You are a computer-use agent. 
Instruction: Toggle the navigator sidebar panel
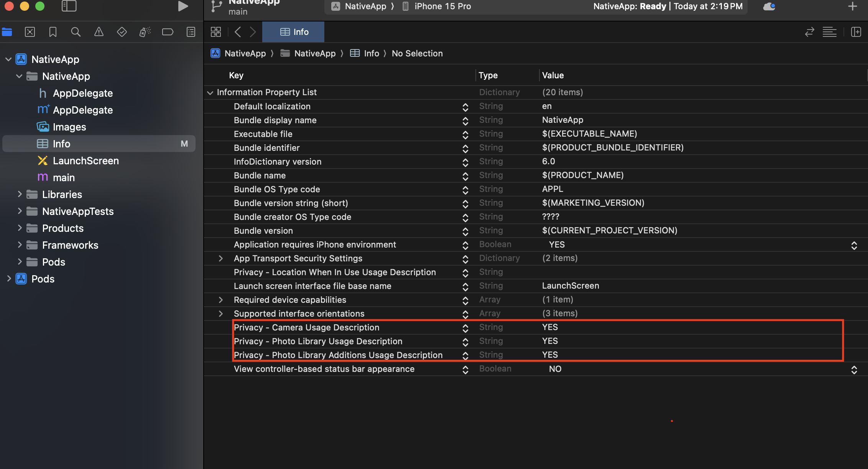click(69, 6)
